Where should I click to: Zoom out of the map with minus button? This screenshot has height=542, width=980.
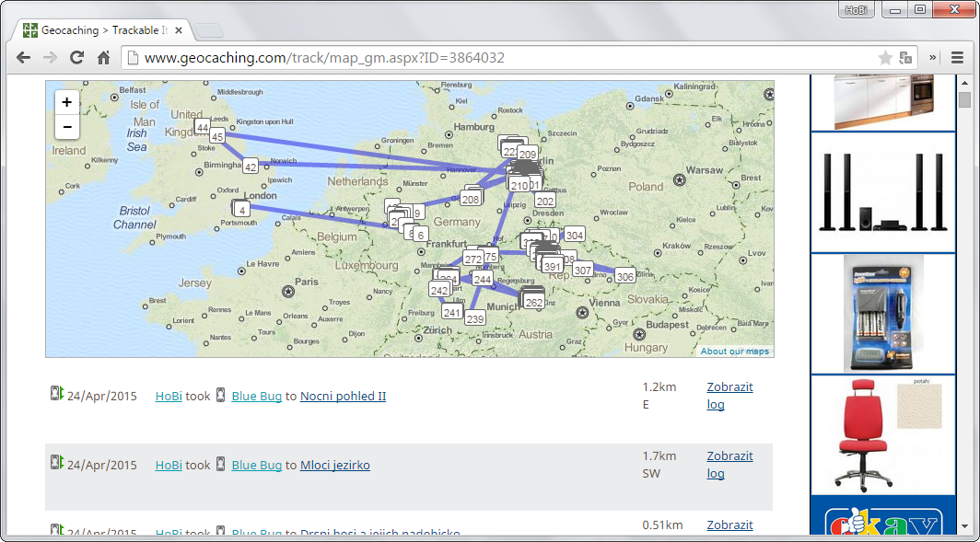click(x=65, y=126)
